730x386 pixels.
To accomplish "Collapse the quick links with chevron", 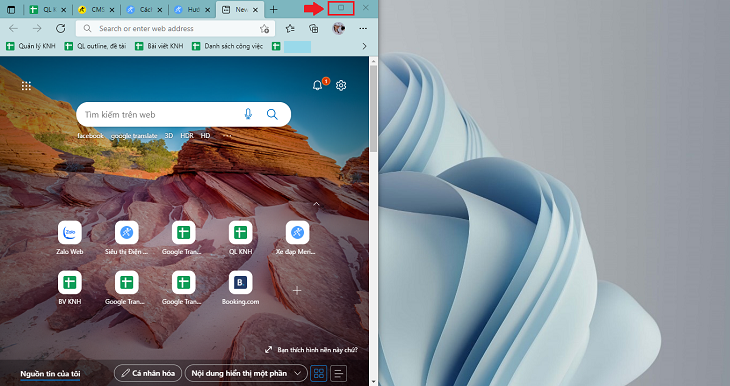I will tap(316, 204).
